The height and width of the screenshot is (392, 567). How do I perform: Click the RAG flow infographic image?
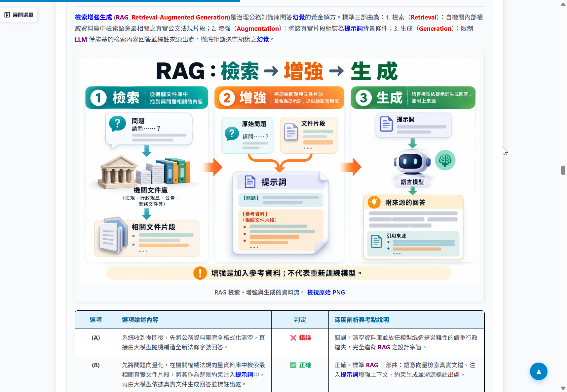[x=280, y=171]
